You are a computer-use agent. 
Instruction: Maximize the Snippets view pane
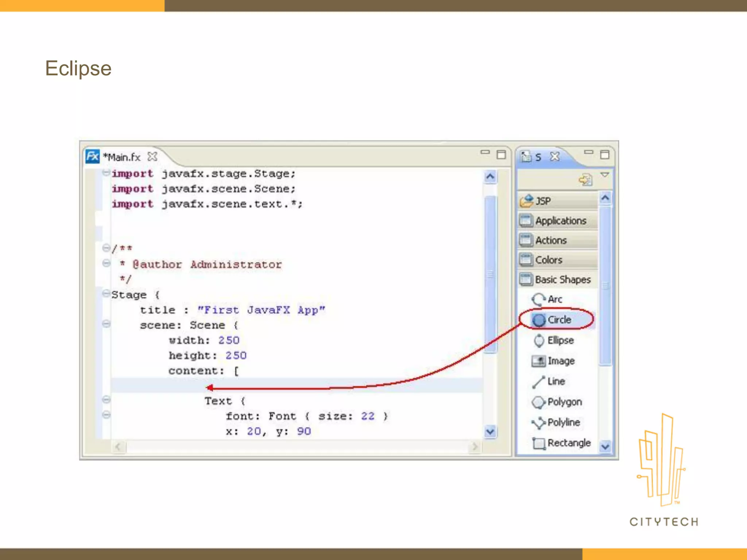(605, 155)
